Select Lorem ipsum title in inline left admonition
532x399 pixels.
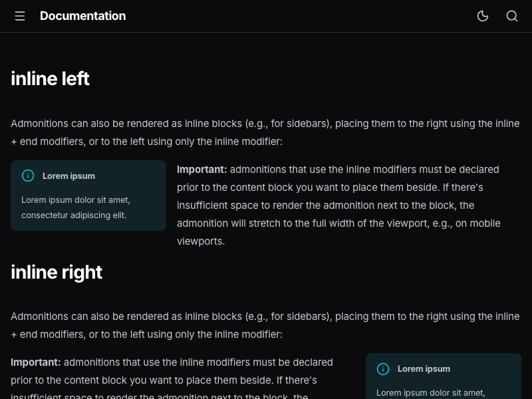68,176
